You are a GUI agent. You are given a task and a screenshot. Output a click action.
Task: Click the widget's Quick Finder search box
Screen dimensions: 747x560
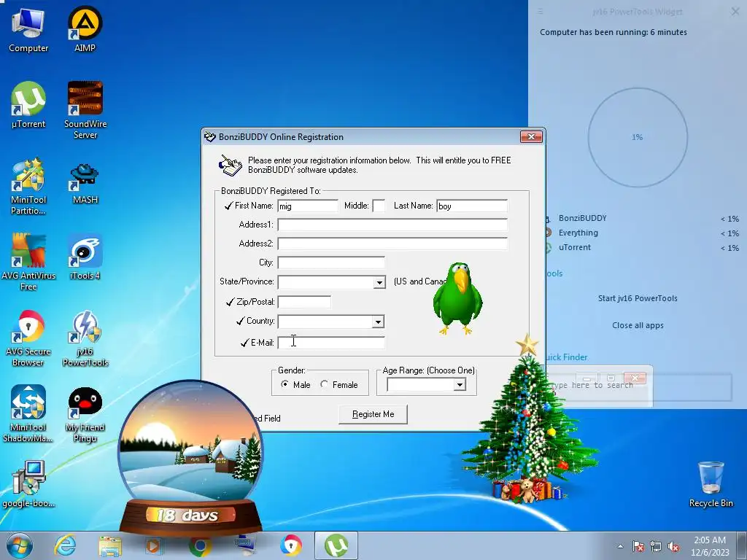pyautogui.click(x=638, y=386)
